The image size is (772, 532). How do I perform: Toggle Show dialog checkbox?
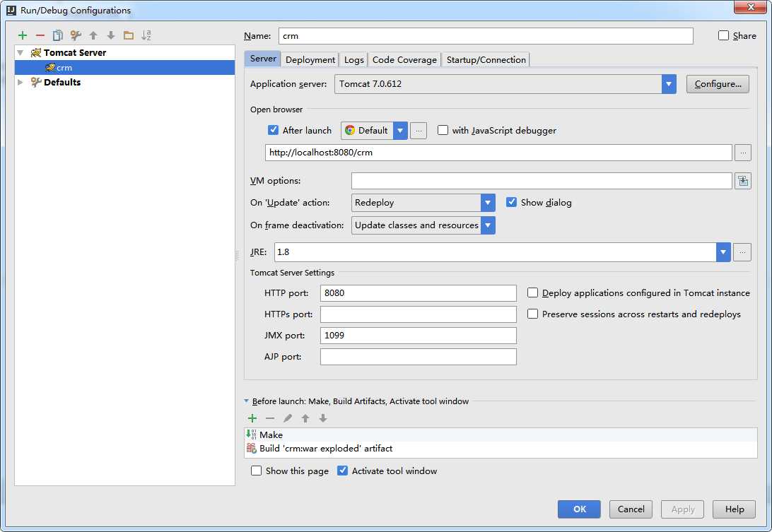coord(512,202)
